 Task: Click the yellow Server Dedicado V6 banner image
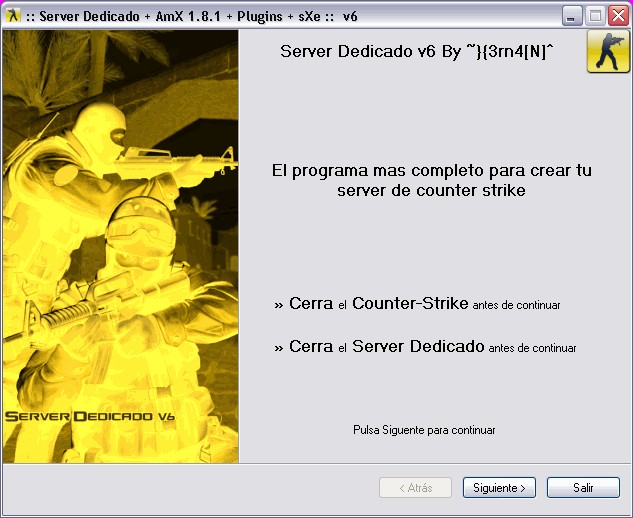tap(120, 246)
